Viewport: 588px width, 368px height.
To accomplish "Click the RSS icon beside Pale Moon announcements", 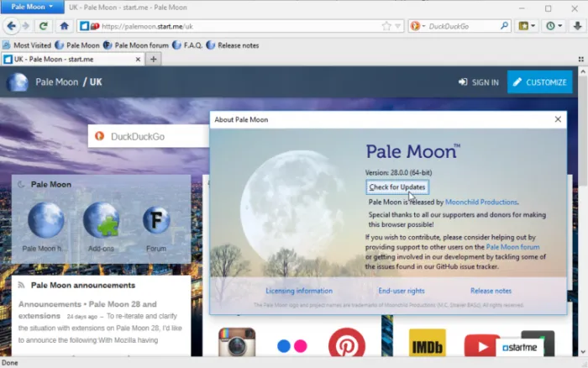I will [x=21, y=286].
